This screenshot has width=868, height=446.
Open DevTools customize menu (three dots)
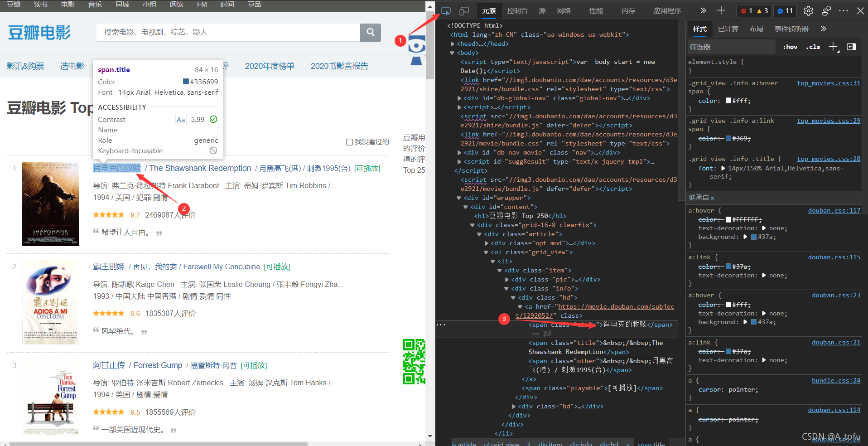point(844,11)
